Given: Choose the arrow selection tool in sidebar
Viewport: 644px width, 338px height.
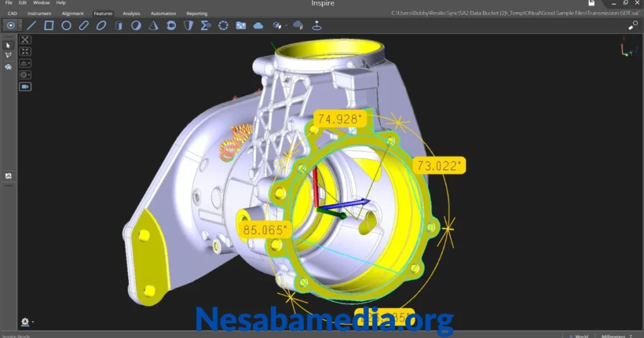Looking at the screenshot, I should coord(8,45).
